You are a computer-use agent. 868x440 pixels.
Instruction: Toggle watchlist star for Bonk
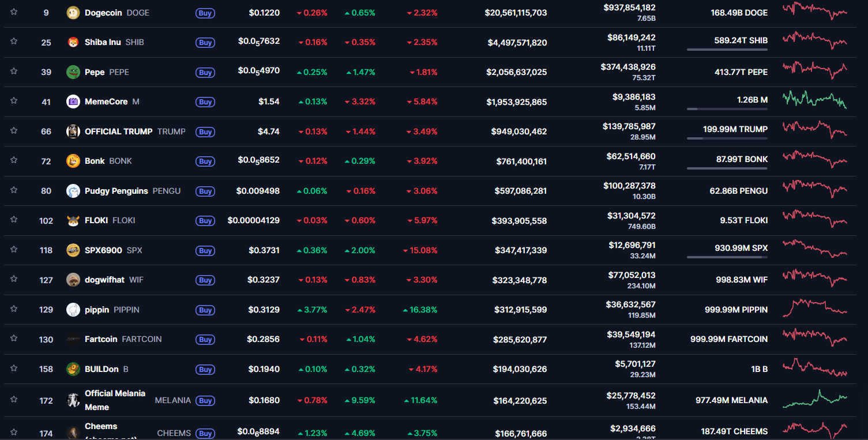[14, 160]
